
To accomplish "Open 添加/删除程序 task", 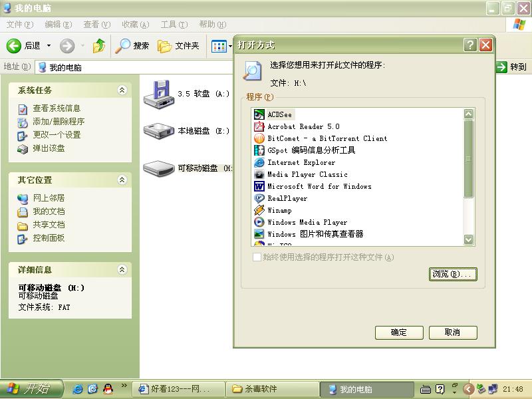I will coord(51,122).
